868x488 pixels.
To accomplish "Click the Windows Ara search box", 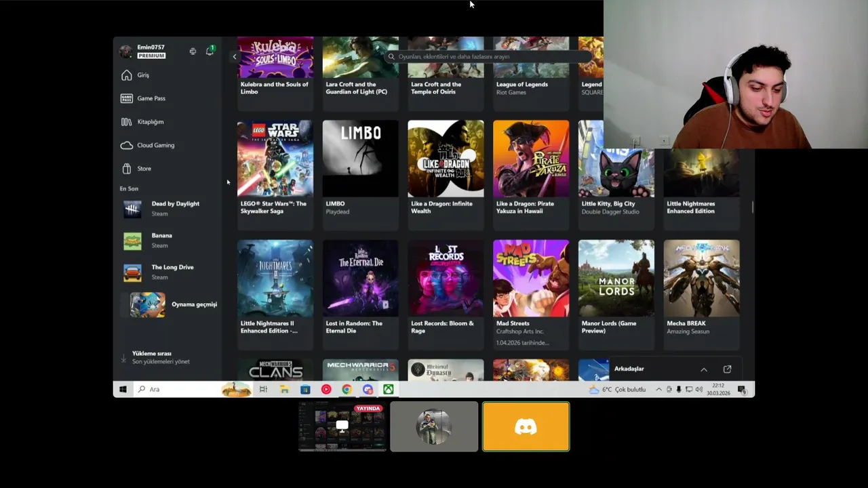I will pos(193,389).
